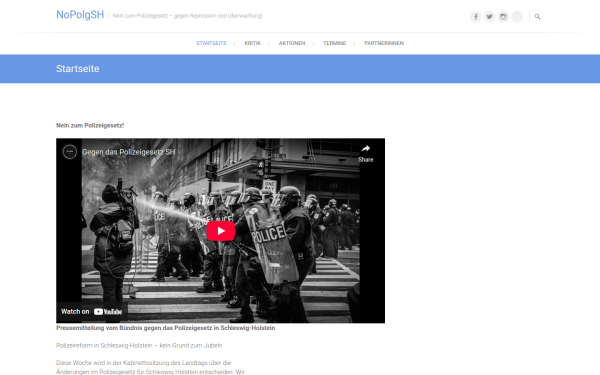Open the Kritik menu item
This screenshot has width=600, height=375.
[x=253, y=43]
